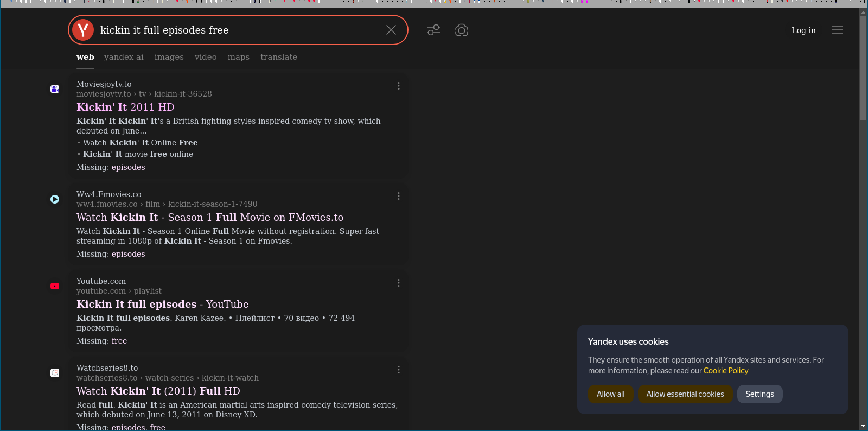Click Allow essential cookies button
This screenshot has height=431, width=868.
[x=685, y=394]
